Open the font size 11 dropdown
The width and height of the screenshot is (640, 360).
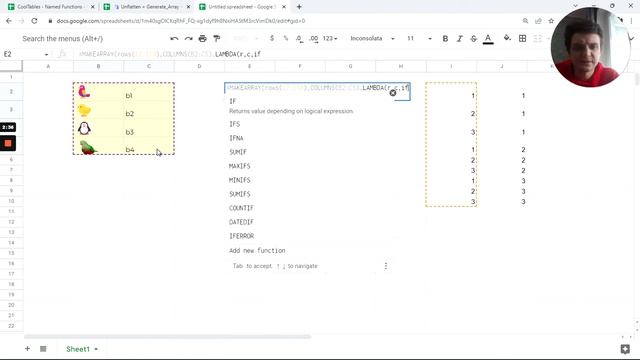[419, 38]
